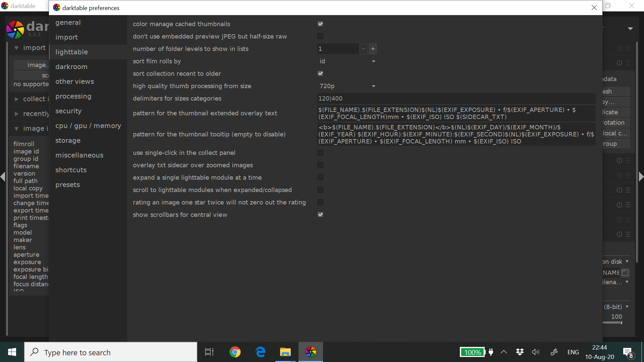Launch Microsoft Edge from the taskbar

260,352
